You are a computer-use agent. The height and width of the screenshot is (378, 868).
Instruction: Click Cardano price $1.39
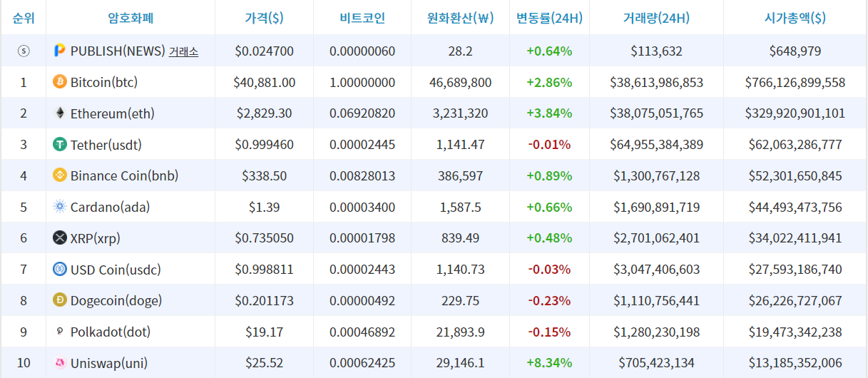tap(265, 208)
